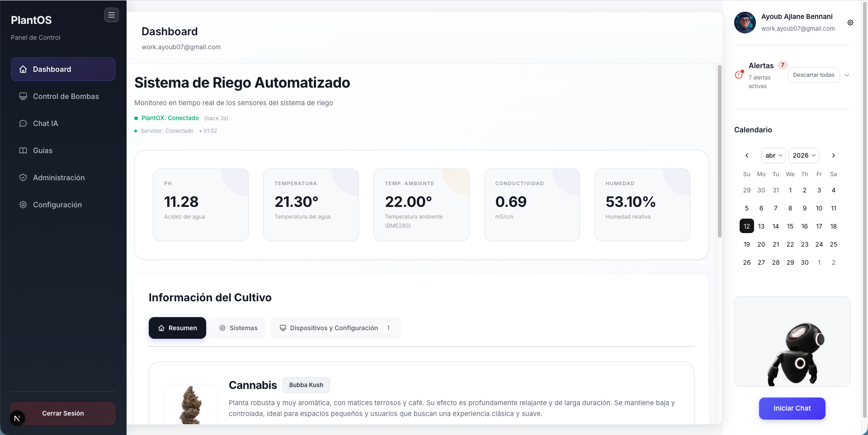Click the main dashboard vertical scrollbar

(720, 151)
